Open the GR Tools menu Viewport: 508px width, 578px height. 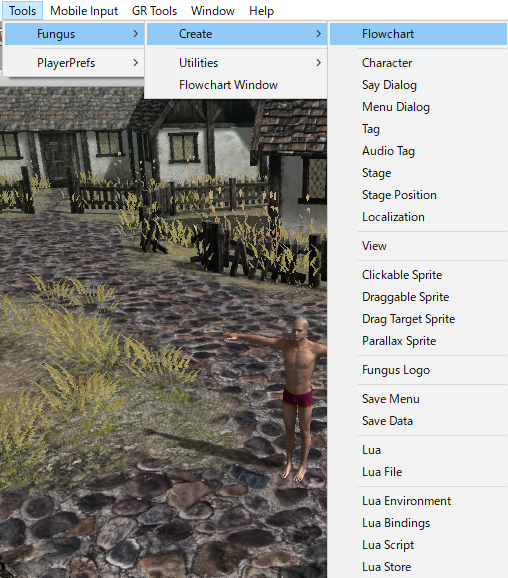[x=154, y=11]
